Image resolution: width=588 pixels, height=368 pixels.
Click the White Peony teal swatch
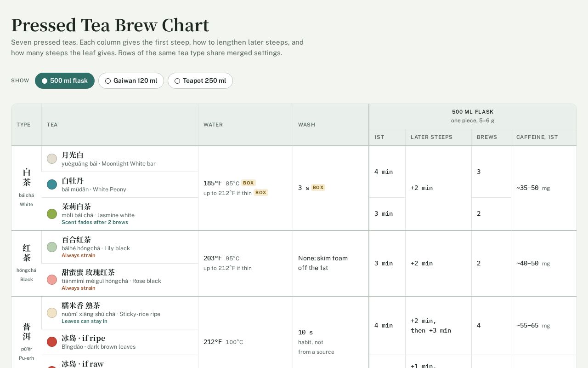52,184
